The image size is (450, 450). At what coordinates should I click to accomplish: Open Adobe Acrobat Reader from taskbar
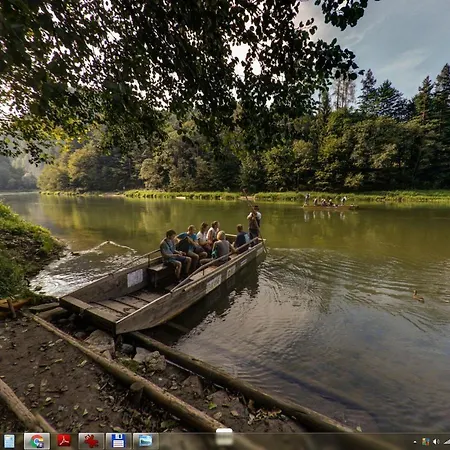[64, 441]
